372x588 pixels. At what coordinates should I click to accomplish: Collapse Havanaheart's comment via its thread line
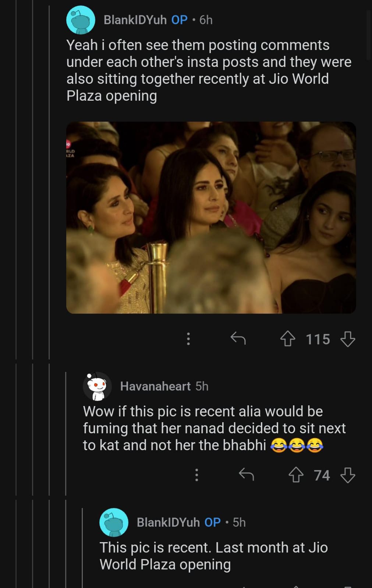66,434
